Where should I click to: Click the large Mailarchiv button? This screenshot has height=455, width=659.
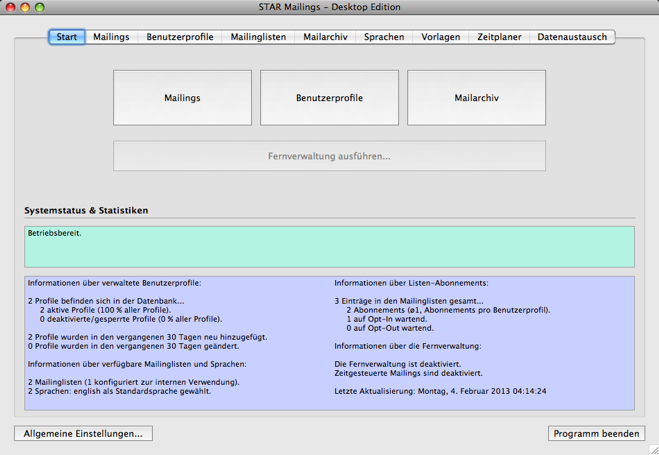point(477,98)
